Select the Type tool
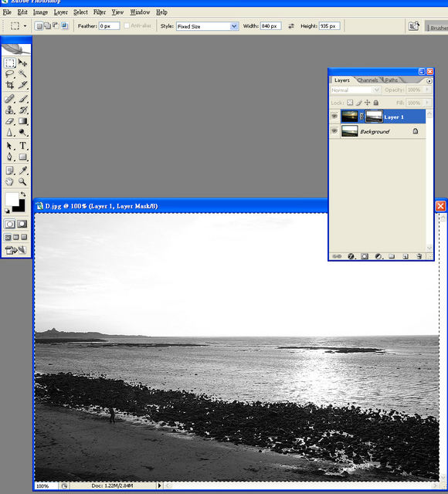The height and width of the screenshot is (494, 448). coord(22,146)
